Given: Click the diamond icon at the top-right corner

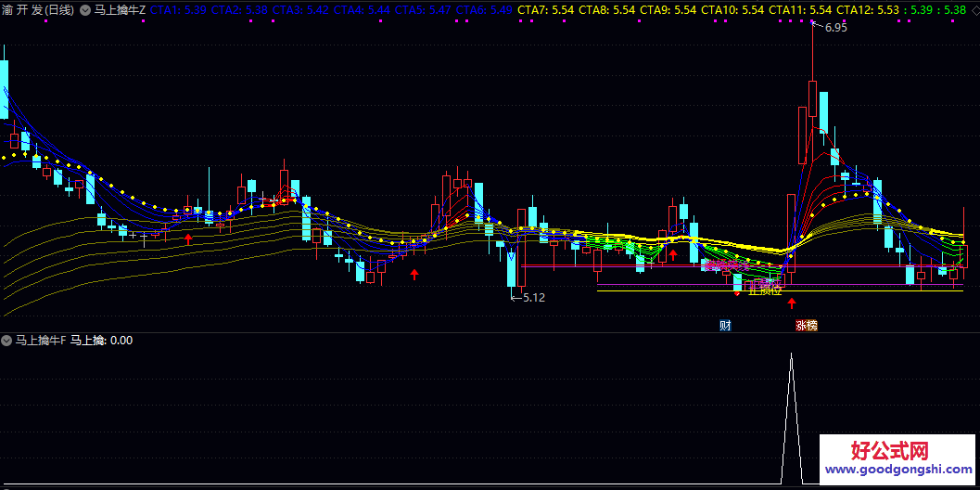Looking at the screenshot, I should 971,9.
